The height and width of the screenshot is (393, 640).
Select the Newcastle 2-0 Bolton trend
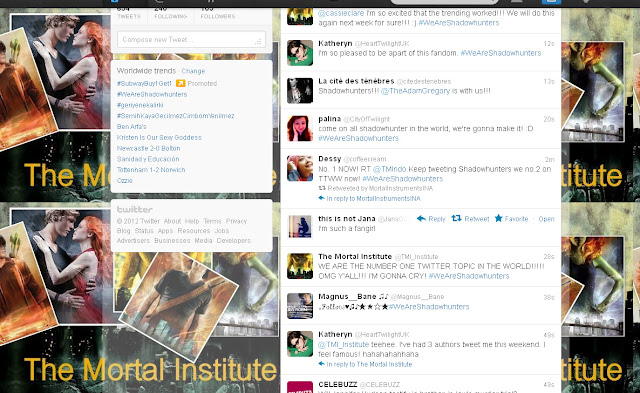click(149, 148)
